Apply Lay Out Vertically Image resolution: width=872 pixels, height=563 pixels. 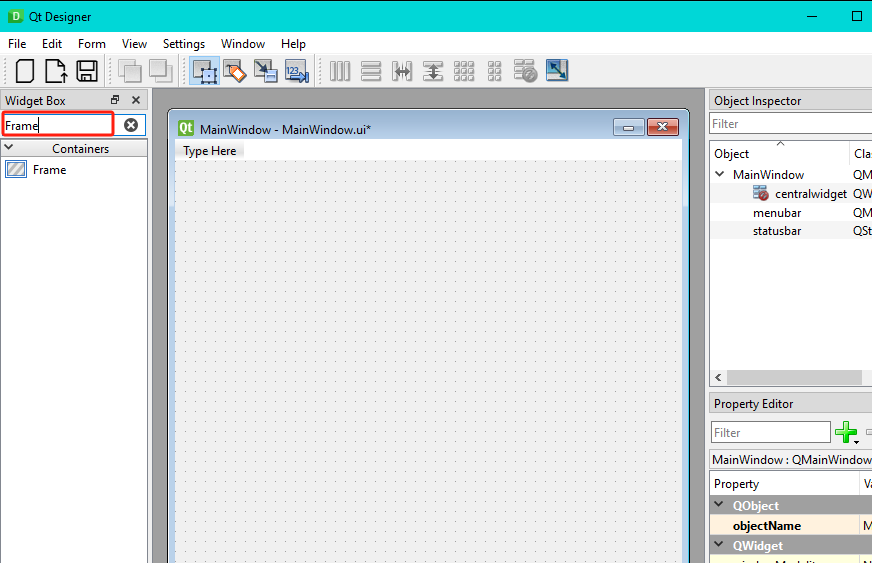pos(371,71)
